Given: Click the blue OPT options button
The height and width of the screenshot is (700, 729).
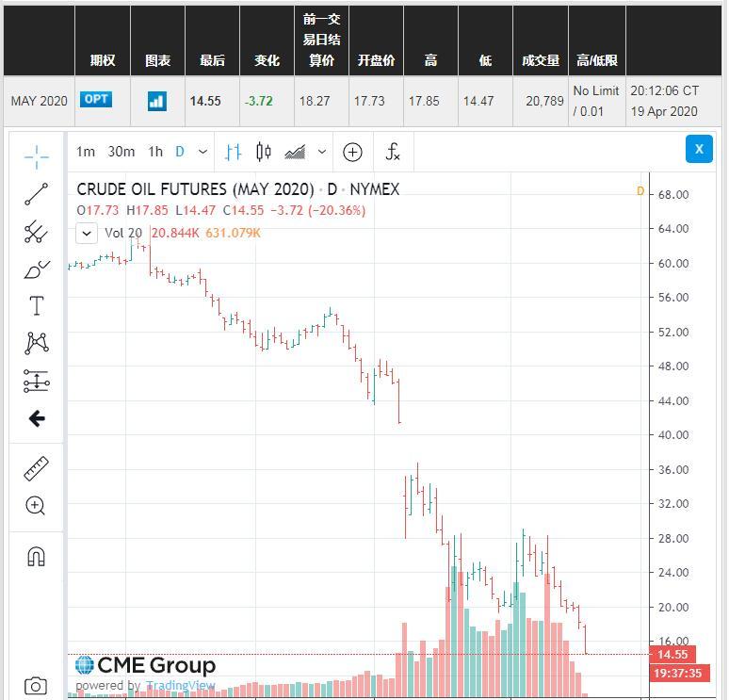Looking at the screenshot, I should tap(96, 100).
